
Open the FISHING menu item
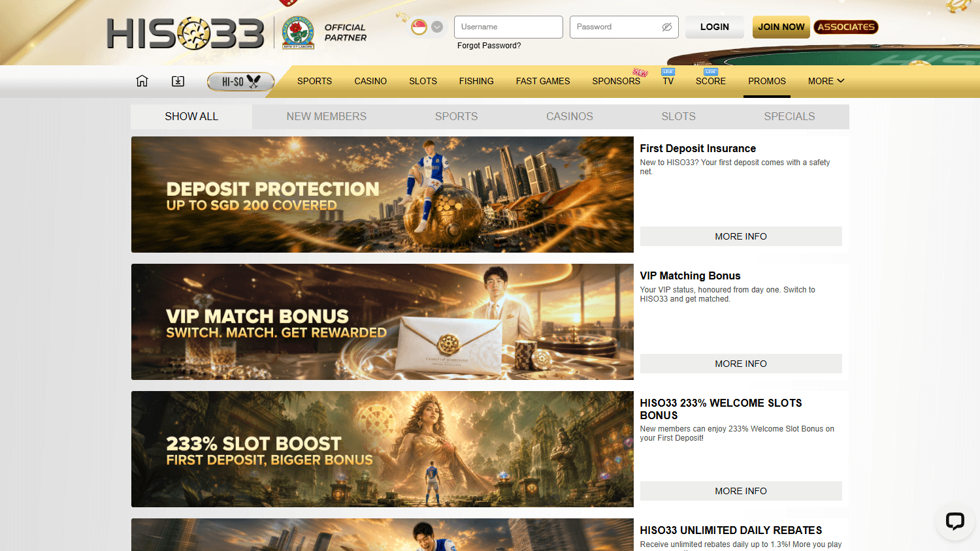(x=476, y=81)
